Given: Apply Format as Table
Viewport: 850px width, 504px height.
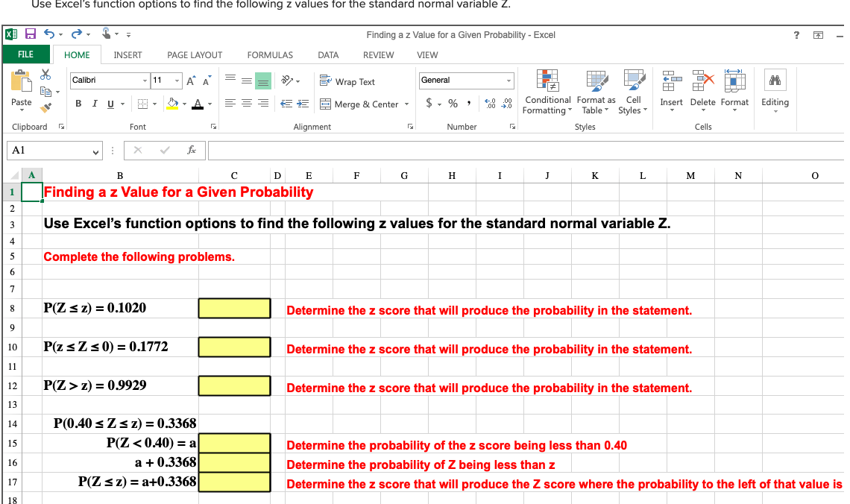Looking at the screenshot, I should 596,93.
